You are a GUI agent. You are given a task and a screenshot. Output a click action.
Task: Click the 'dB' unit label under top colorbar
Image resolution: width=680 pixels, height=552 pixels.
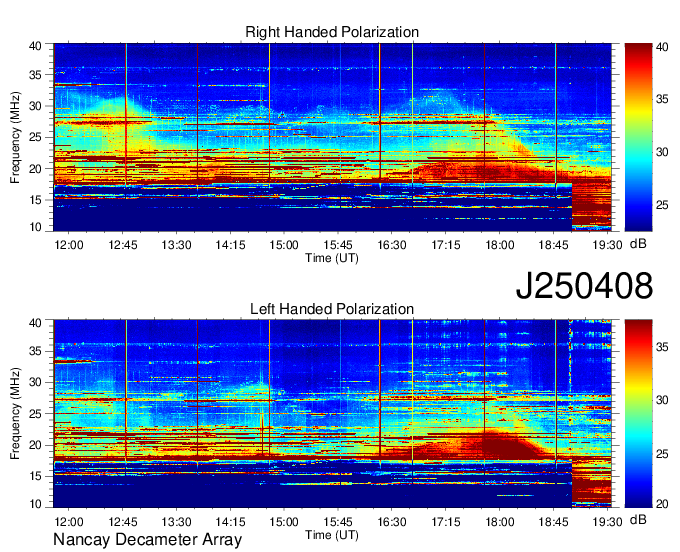(x=638, y=244)
